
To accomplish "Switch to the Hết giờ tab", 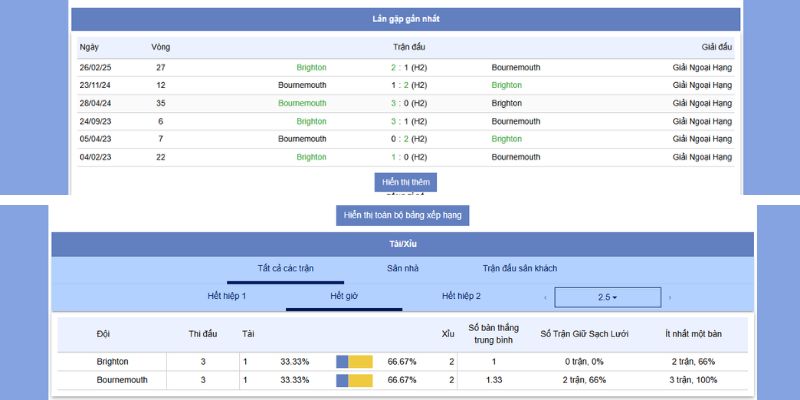I will (x=344, y=296).
